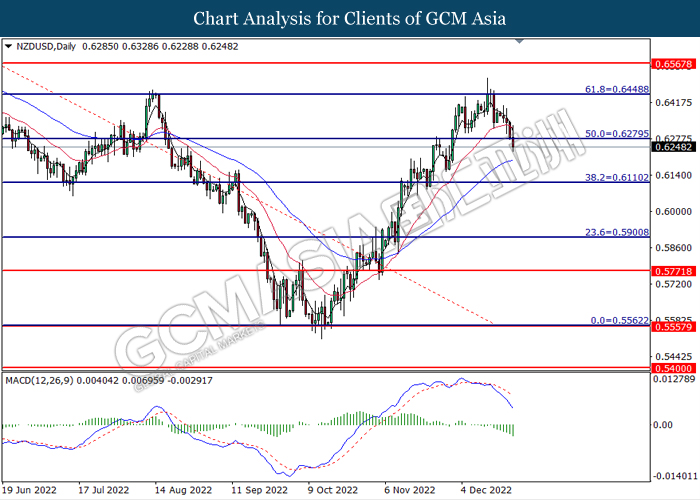
Task: Click the 0.65678 red price label
Action: (674, 64)
